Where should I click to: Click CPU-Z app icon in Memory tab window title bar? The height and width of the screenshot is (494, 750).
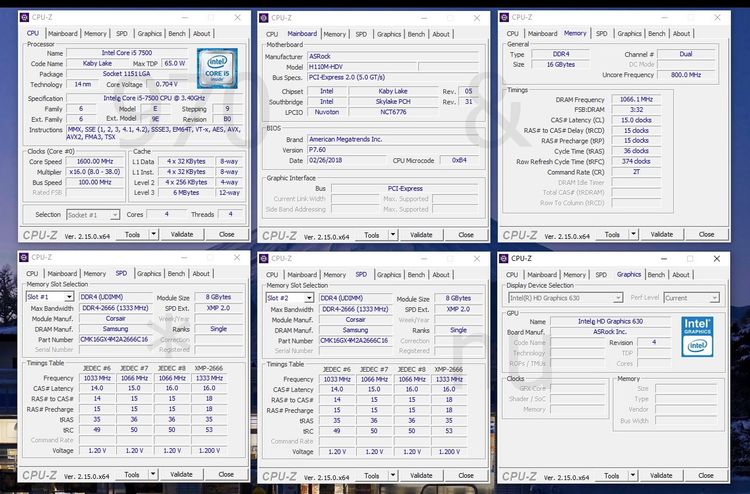(x=504, y=18)
